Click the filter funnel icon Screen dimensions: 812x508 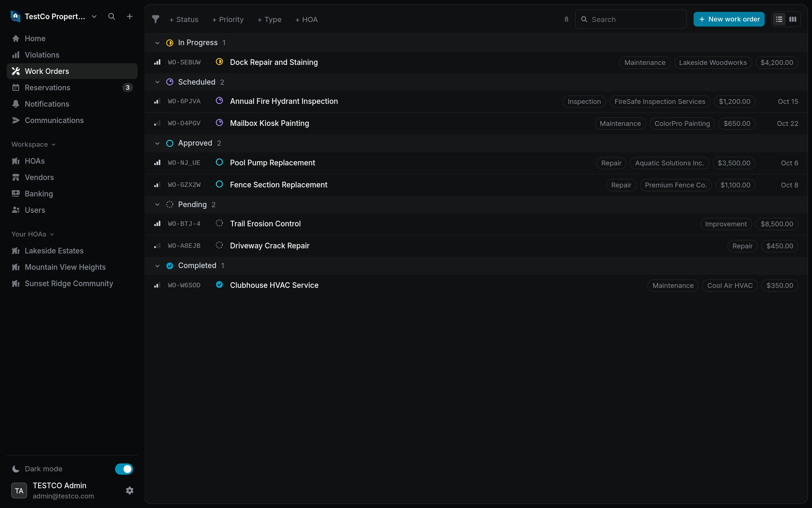click(x=155, y=19)
